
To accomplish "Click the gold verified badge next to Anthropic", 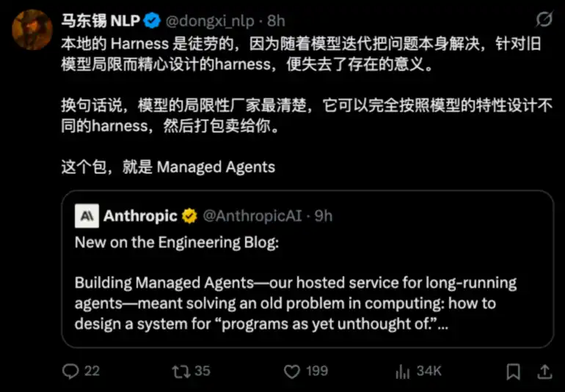I will click(x=189, y=216).
